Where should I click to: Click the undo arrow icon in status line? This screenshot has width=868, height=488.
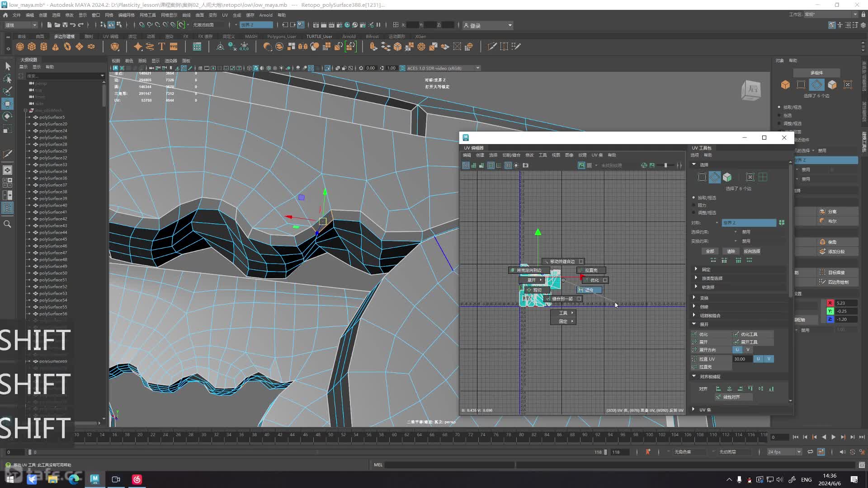click(x=72, y=25)
